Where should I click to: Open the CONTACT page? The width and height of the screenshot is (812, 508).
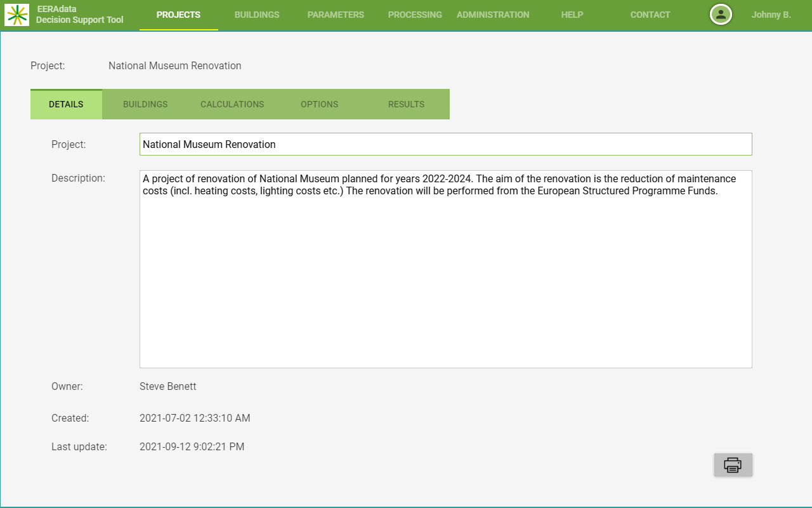tap(650, 15)
